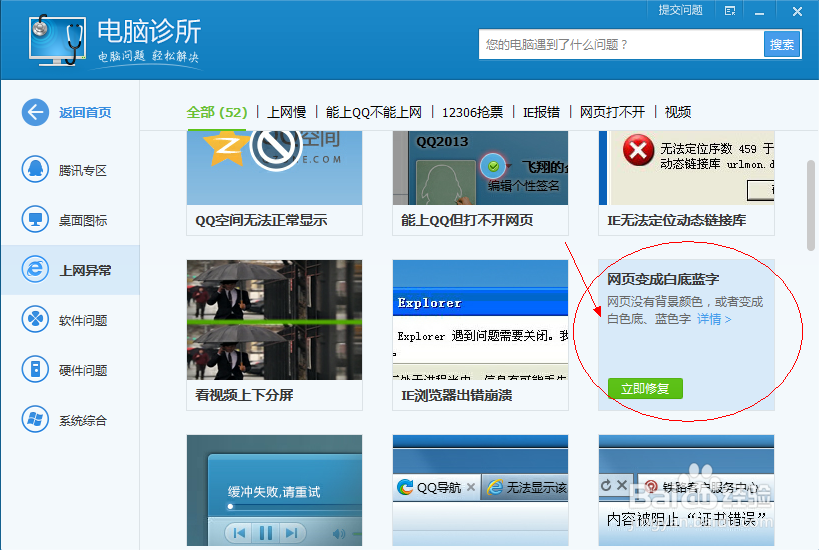Click the 搜索 button

pyautogui.click(x=782, y=44)
